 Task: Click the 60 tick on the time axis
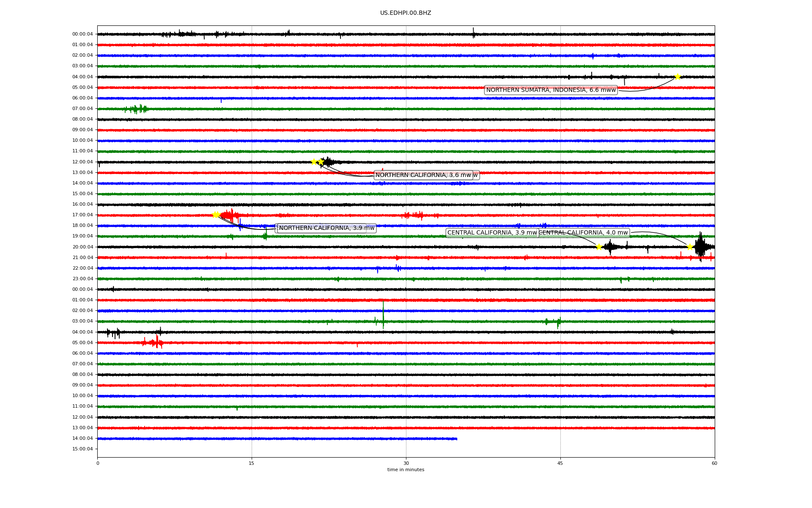(714, 463)
